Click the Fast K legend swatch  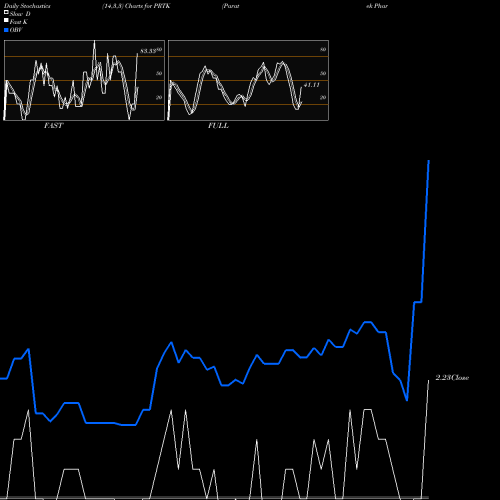[6, 21]
